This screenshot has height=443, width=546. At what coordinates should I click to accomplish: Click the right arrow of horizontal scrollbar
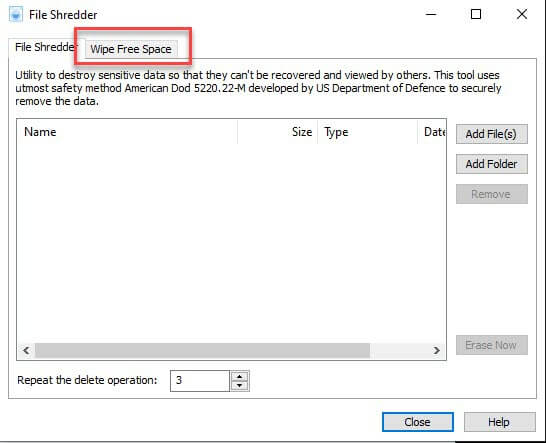tap(437, 350)
